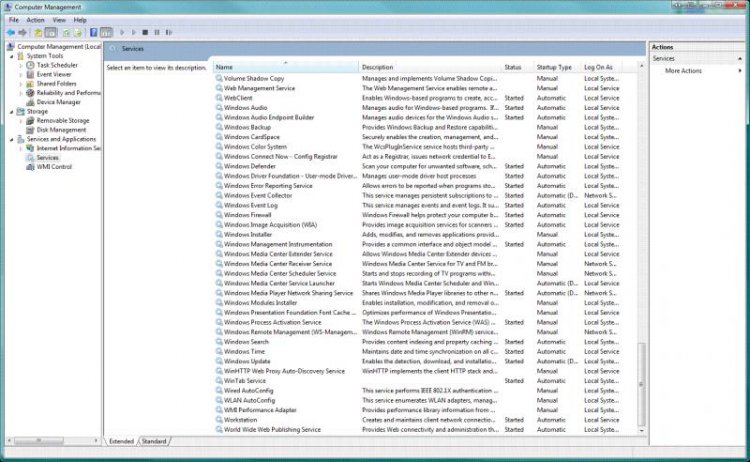Viewport: 750px width, 462px height.
Task: Sort by the Description column header
Action: point(430,67)
